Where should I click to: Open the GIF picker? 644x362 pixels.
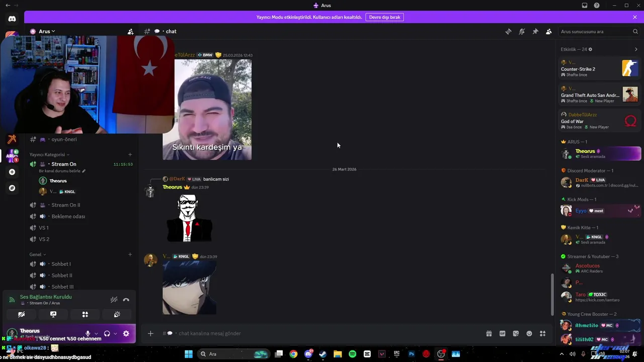click(502, 333)
